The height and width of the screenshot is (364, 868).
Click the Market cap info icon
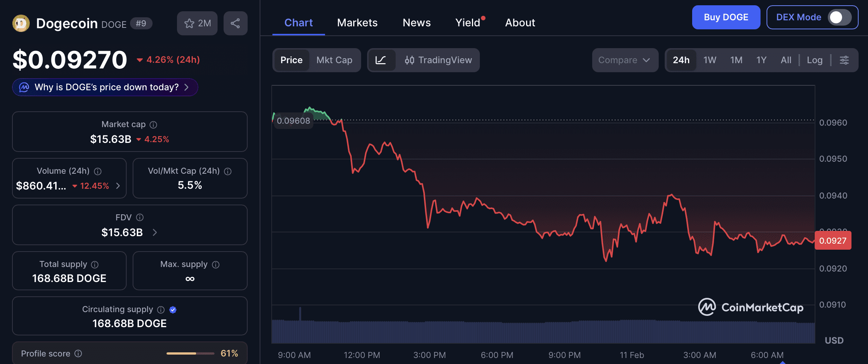153,124
